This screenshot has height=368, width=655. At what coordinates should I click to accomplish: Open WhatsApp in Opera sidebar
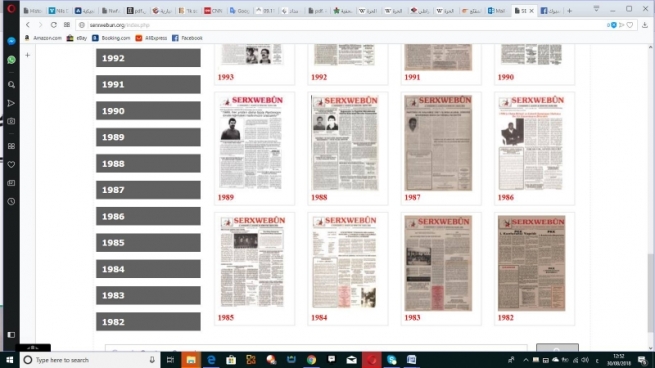point(11,60)
